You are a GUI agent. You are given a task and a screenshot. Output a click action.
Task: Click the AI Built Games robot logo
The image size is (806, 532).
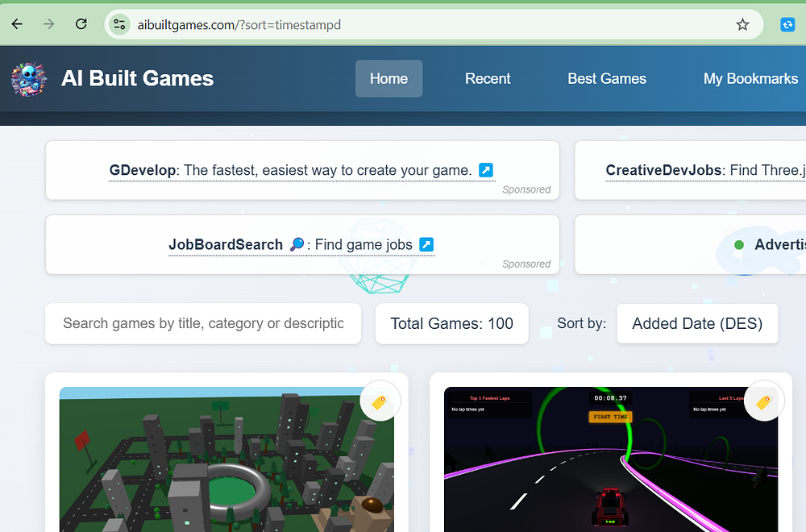tap(29, 79)
